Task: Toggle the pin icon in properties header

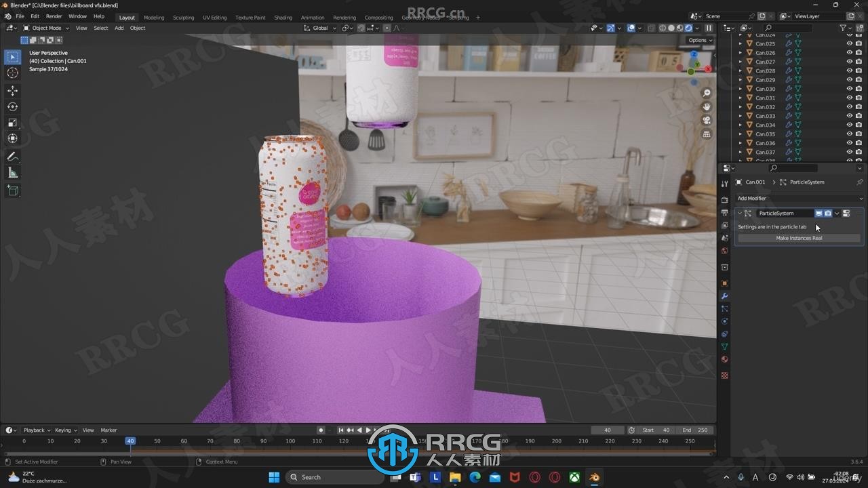Action: [859, 182]
